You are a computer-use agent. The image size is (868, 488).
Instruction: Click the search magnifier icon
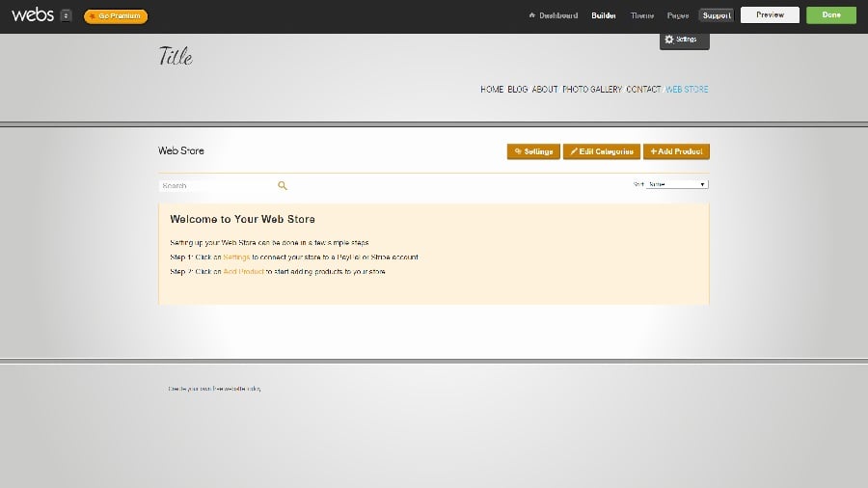tap(283, 185)
